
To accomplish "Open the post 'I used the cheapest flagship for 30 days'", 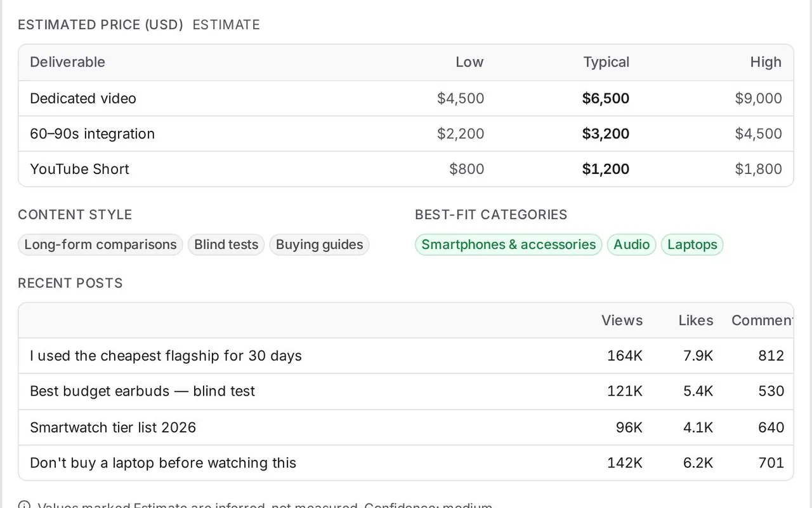I will [166, 356].
